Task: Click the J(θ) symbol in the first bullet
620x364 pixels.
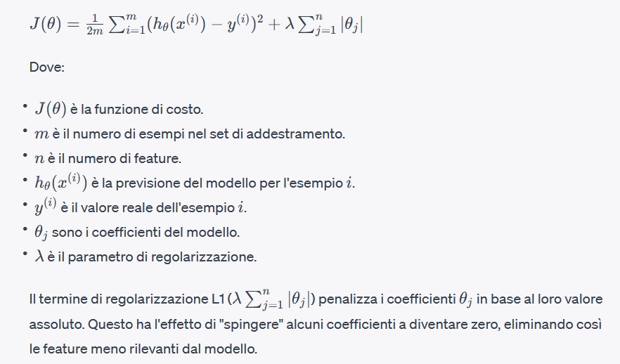Action: click(x=49, y=110)
